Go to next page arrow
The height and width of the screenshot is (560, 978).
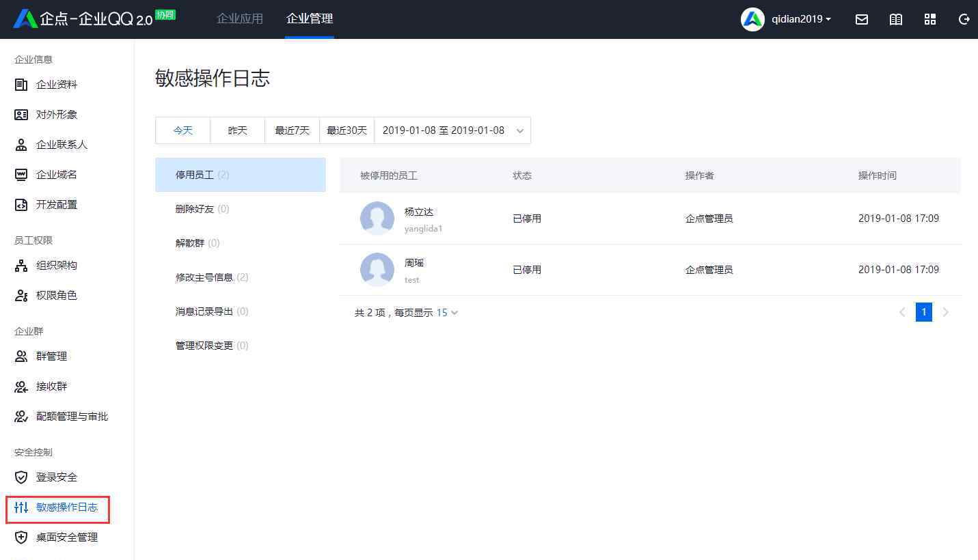tap(946, 312)
